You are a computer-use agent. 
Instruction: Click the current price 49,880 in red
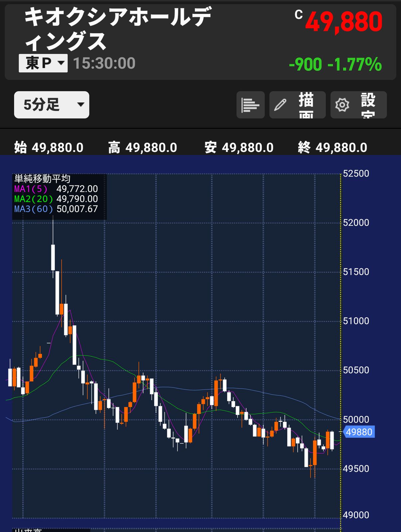coord(344,22)
